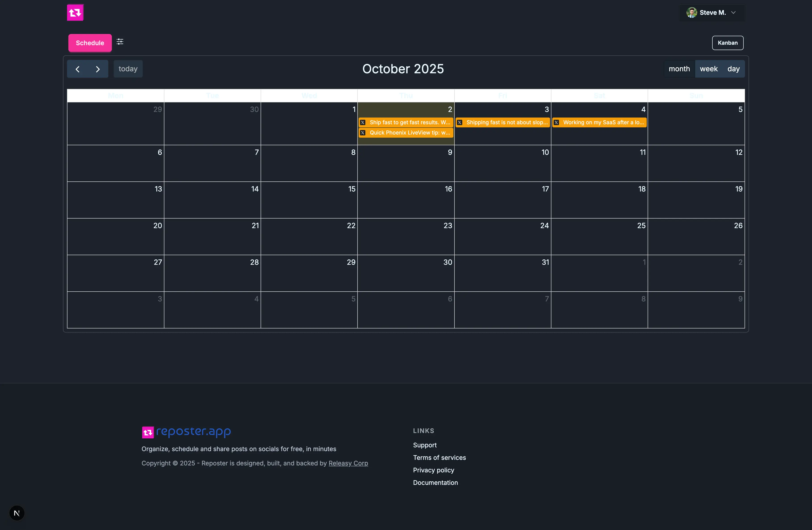Open the filter settings sliders icon

120,42
